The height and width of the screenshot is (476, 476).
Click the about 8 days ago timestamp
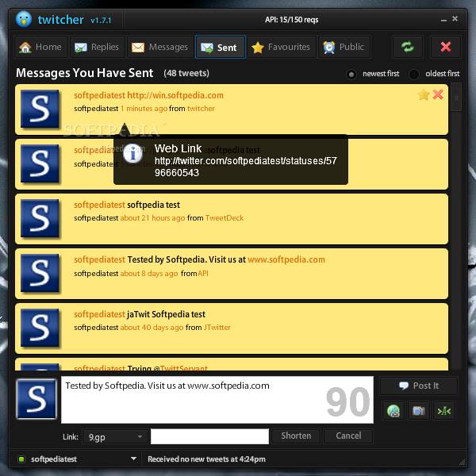(x=149, y=274)
